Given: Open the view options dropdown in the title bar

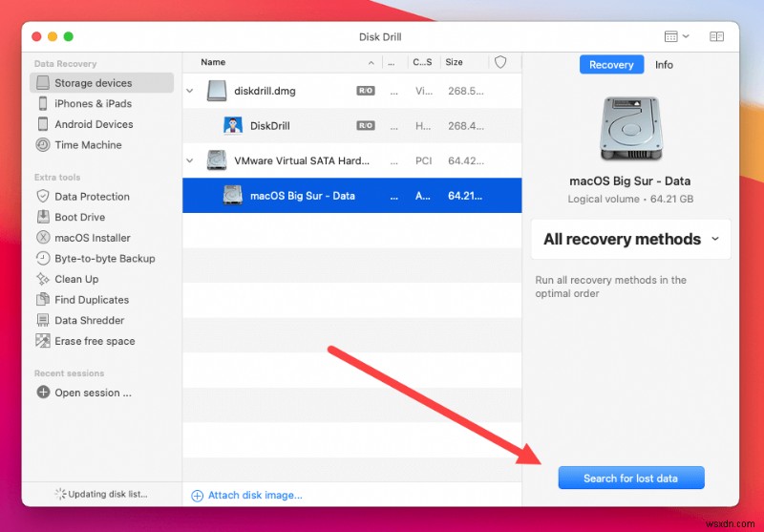Looking at the screenshot, I should (677, 36).
